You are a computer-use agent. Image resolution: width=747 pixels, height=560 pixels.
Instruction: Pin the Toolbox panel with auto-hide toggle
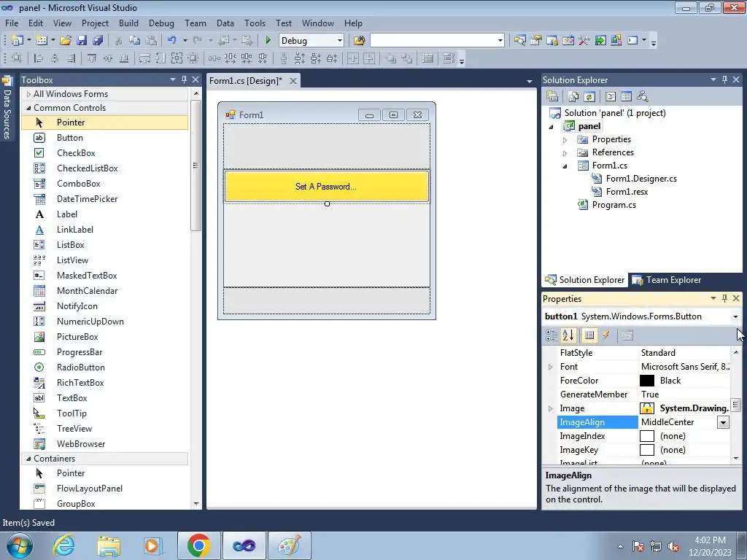(185, 79)
